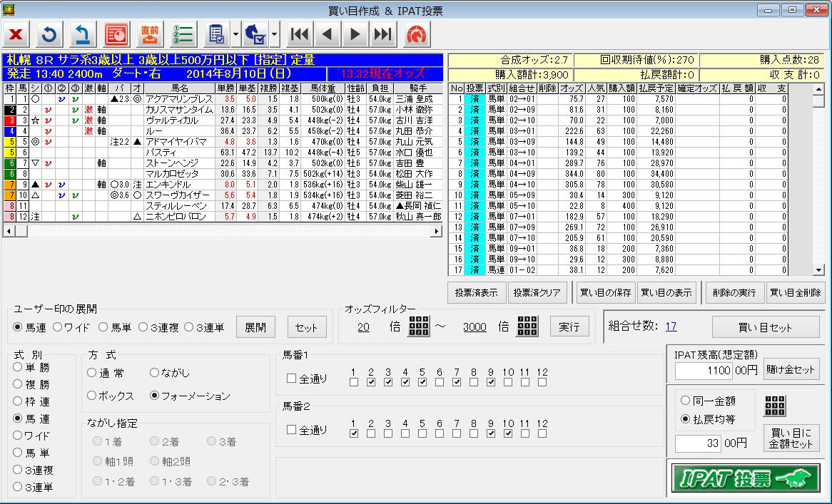Click オッズ column header in bet list
This screenshot has width=832, height=504.
pos(572,88)
